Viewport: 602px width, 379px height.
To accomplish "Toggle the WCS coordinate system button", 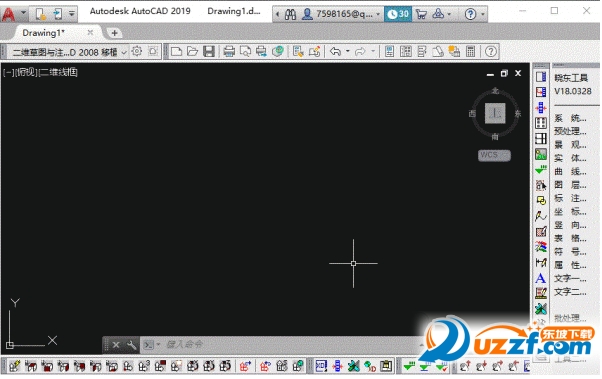I will coord(494,155).
